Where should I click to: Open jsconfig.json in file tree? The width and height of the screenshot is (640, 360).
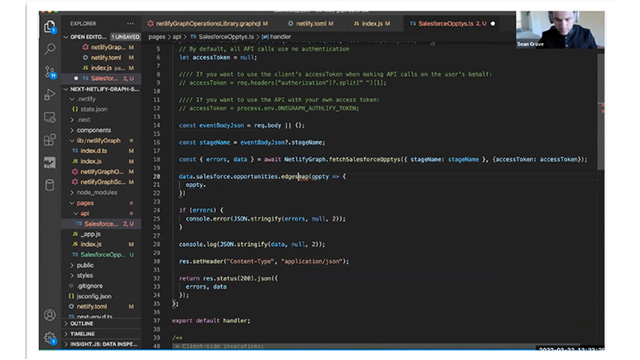[94, 296]
